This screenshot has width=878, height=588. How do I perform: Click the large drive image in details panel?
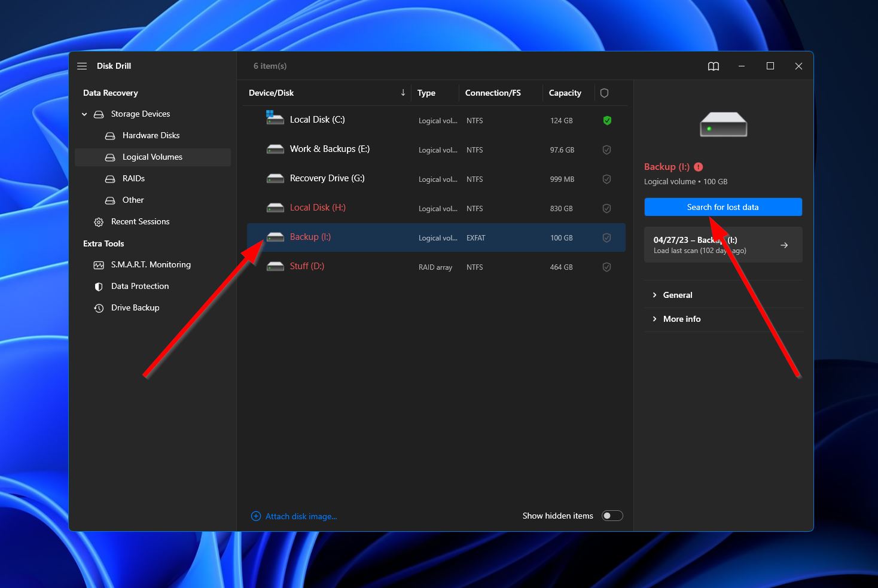[x=724, y=124]
